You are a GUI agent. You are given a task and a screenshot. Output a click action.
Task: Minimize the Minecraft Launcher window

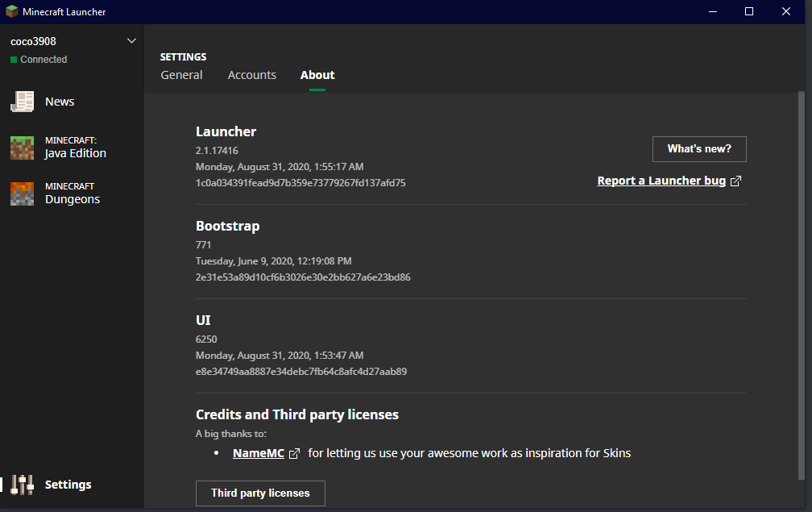coord(713,11)
